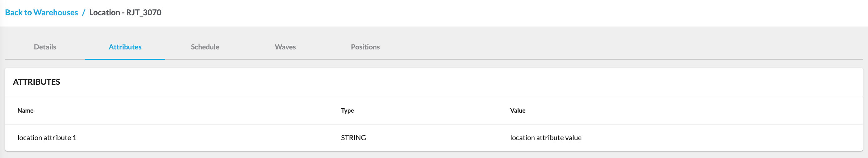Click the Type column header
Screen dimensions: 868x158
click(347, 110)
